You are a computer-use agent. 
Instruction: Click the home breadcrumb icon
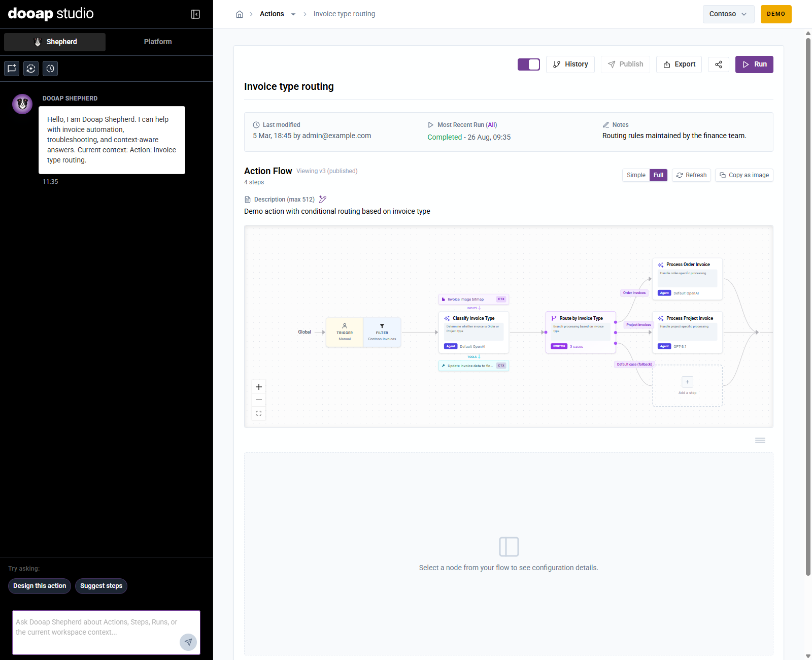(x=240, y=14)
